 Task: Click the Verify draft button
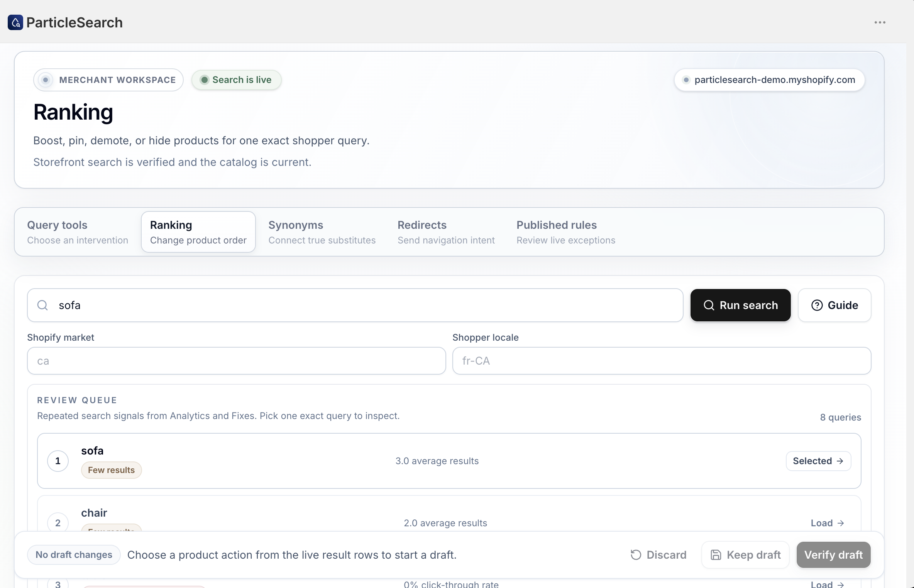pos(834,555)
